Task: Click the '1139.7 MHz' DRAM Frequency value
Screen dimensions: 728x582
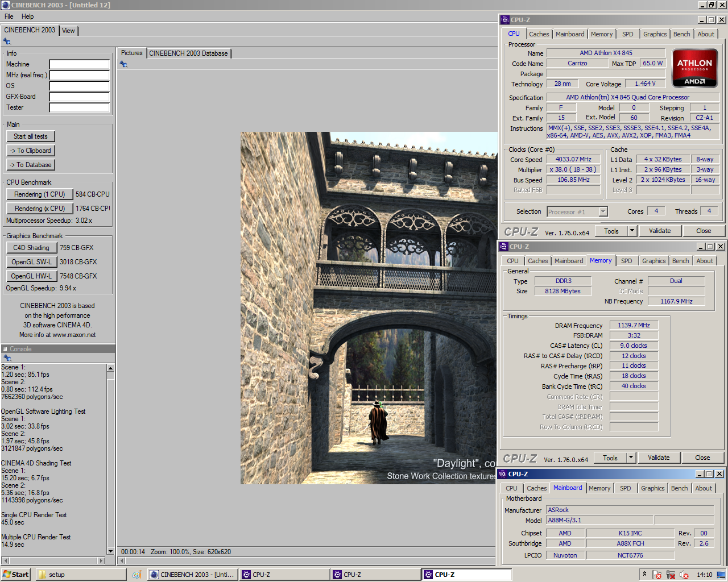Action: (x=634, y=325)
